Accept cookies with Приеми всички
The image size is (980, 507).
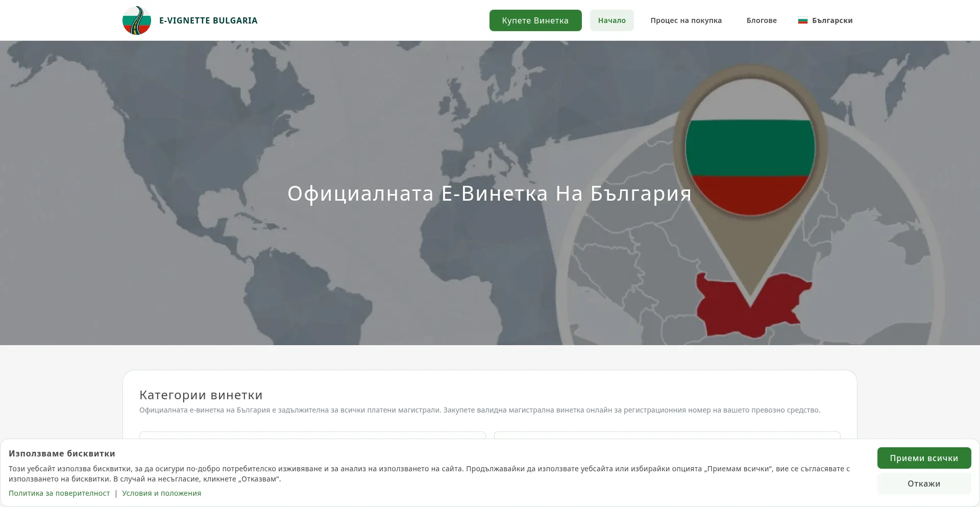pyautogui.click(x=924, y=458)
